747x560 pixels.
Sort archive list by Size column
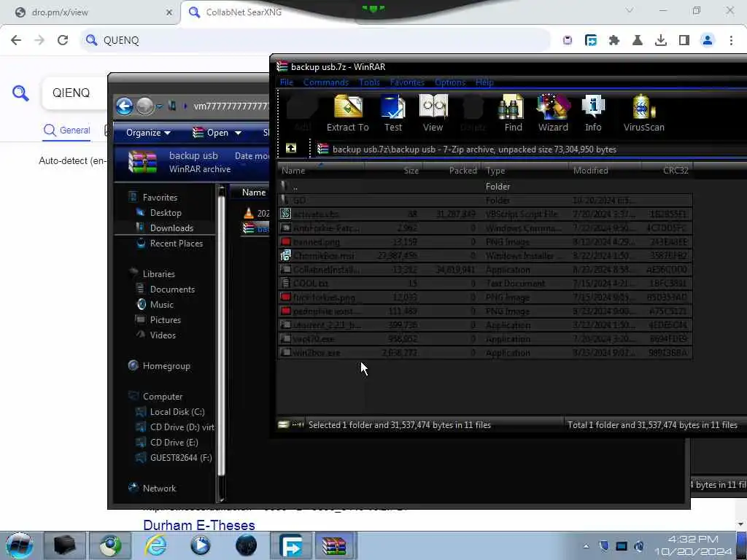tap(393, 171)
